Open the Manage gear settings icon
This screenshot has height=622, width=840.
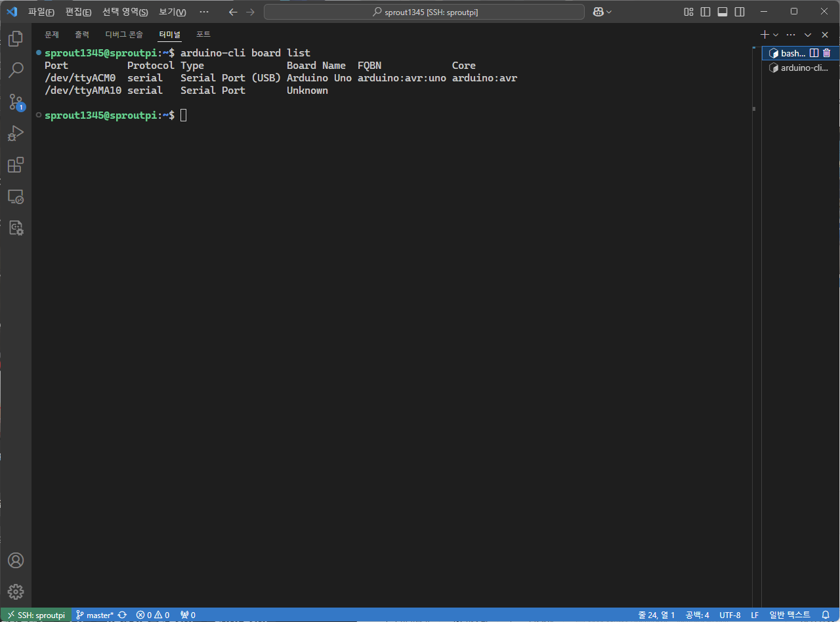(16, 592)
